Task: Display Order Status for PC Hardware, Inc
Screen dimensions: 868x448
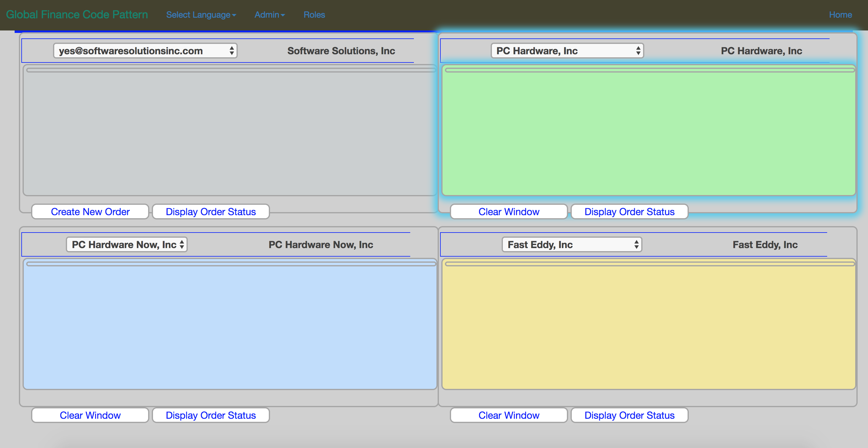Action: point(629,212)
